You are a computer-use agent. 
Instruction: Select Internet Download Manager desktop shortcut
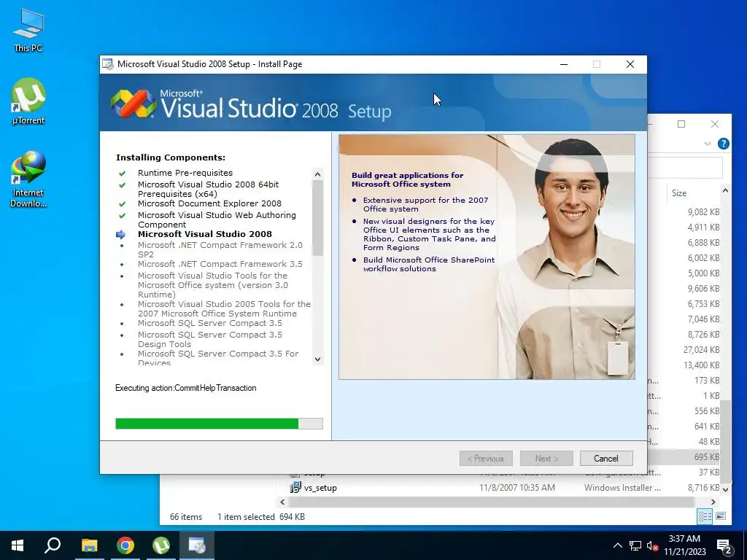(x=28, y=179)
